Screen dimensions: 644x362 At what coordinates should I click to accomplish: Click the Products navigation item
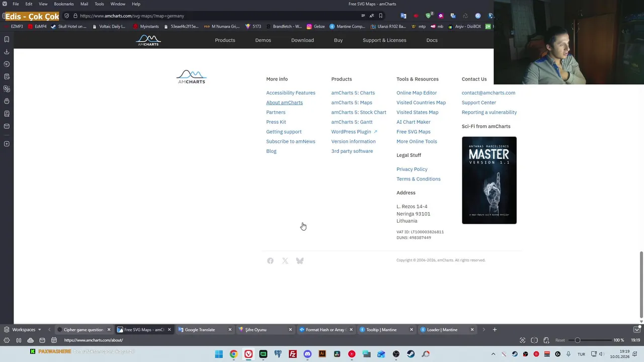point(225,40)
